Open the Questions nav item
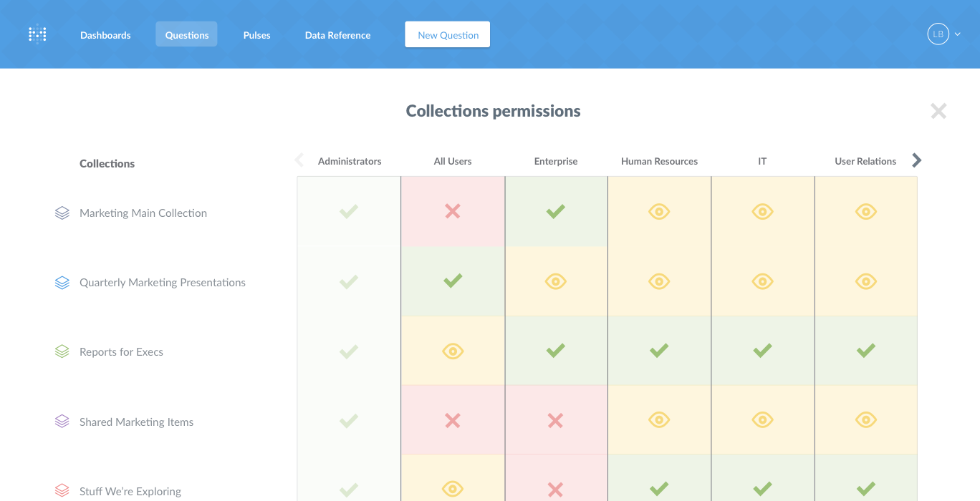This screenshot has height=501, width=980. click(187, 35)
